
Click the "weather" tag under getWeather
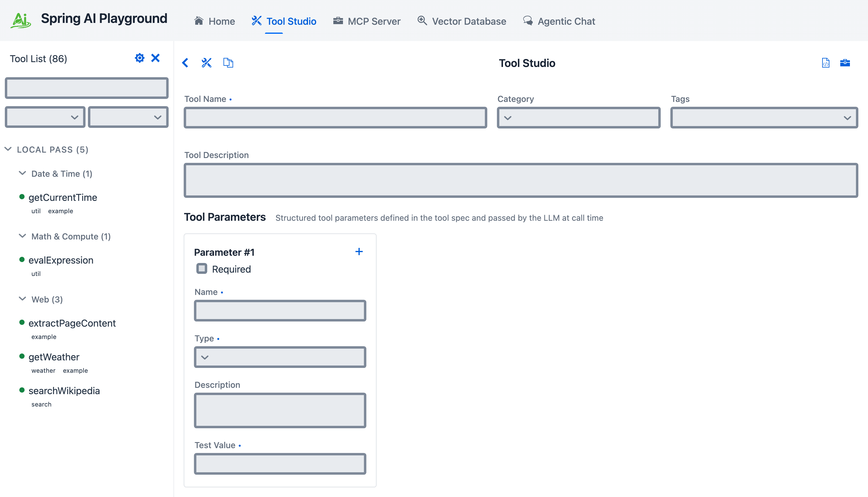click(x=43, y=370)
